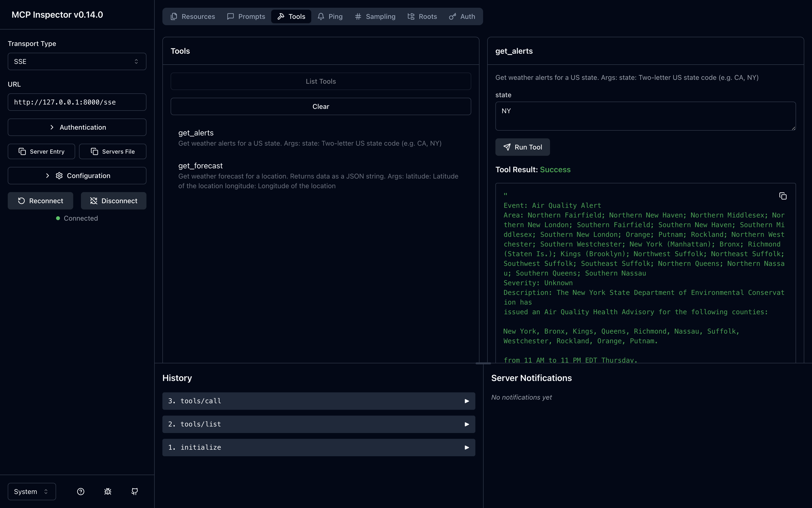Select the Tools tab
Screen dimensions: 812x508
(x=291, y=16)
